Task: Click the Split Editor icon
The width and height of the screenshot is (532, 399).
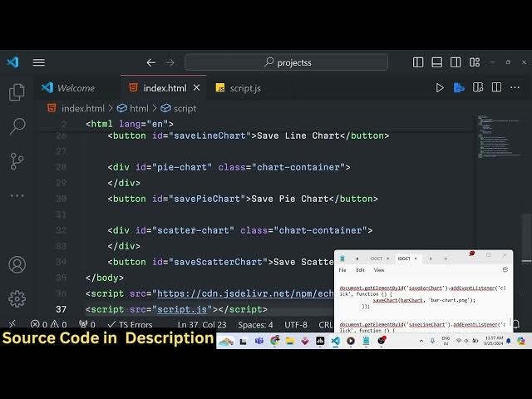Action: click(x=496, y=87)
